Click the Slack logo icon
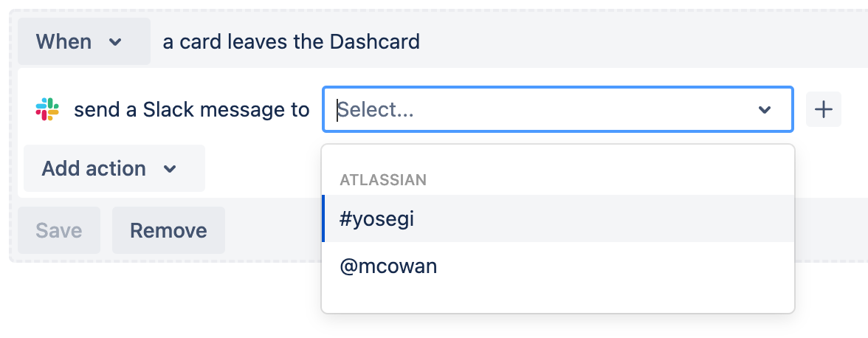Screen dimensions: 868x338 click(x=47, y=110)
